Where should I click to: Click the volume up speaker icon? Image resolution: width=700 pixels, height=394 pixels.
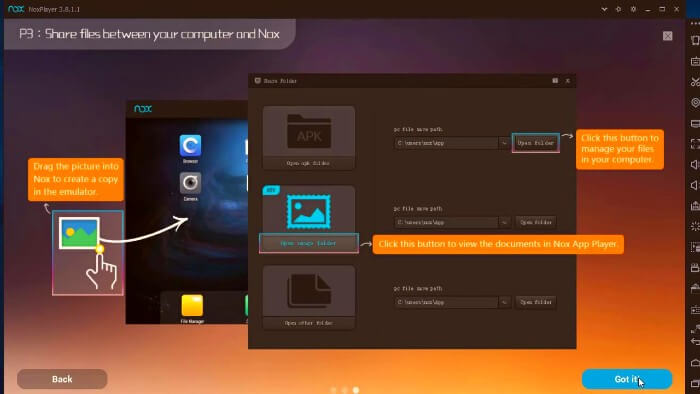tap(695, 164)
